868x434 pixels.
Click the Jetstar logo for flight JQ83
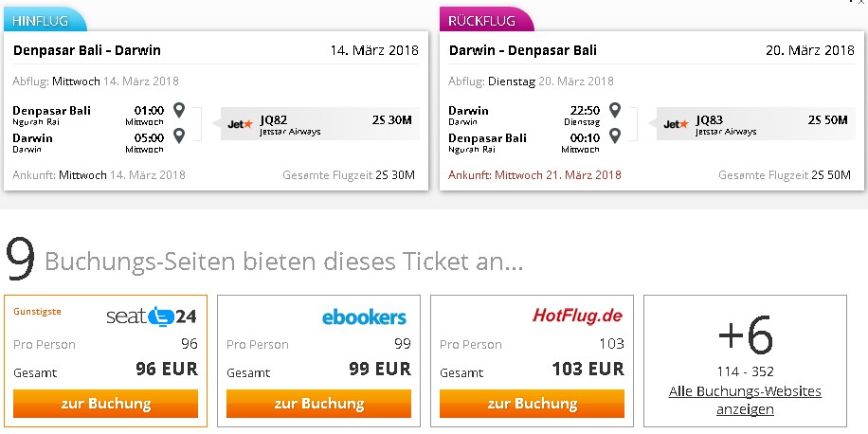677,124
